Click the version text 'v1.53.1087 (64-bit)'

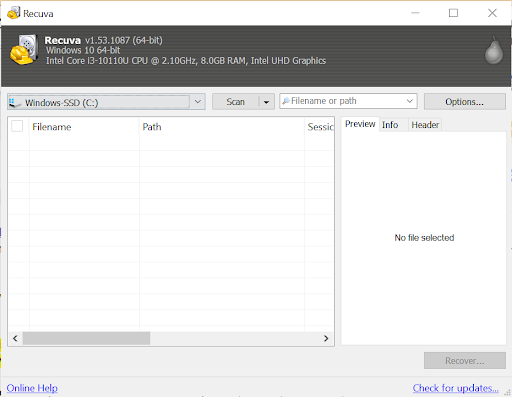pos(124,40)
